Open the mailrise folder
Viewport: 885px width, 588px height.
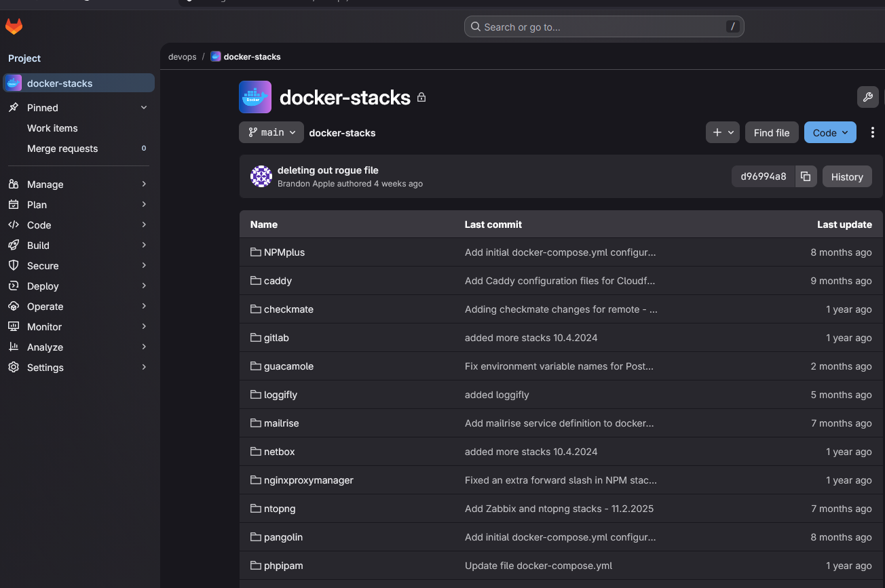coord(281,423)
